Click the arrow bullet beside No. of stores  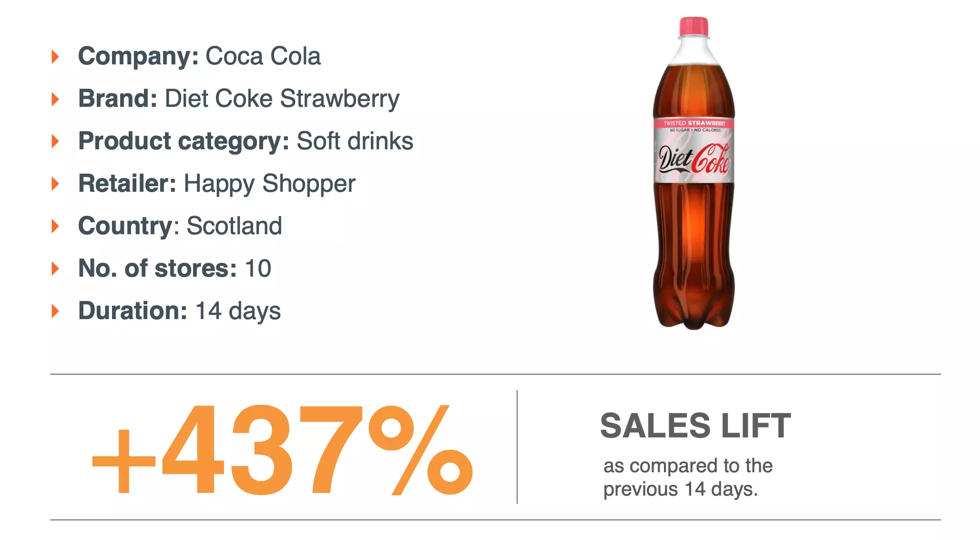point(55,269)
